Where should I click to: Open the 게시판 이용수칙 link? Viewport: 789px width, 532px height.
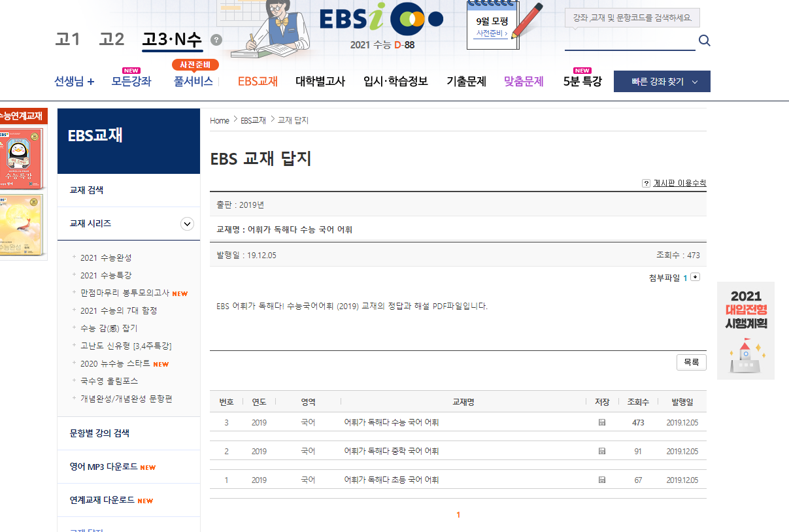pyautogui.click(x=680, y=184)
